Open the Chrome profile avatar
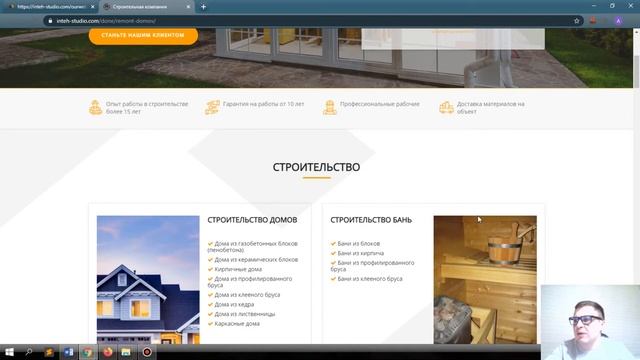This screenshot has width=640, height=360. [x=618, y=21]
